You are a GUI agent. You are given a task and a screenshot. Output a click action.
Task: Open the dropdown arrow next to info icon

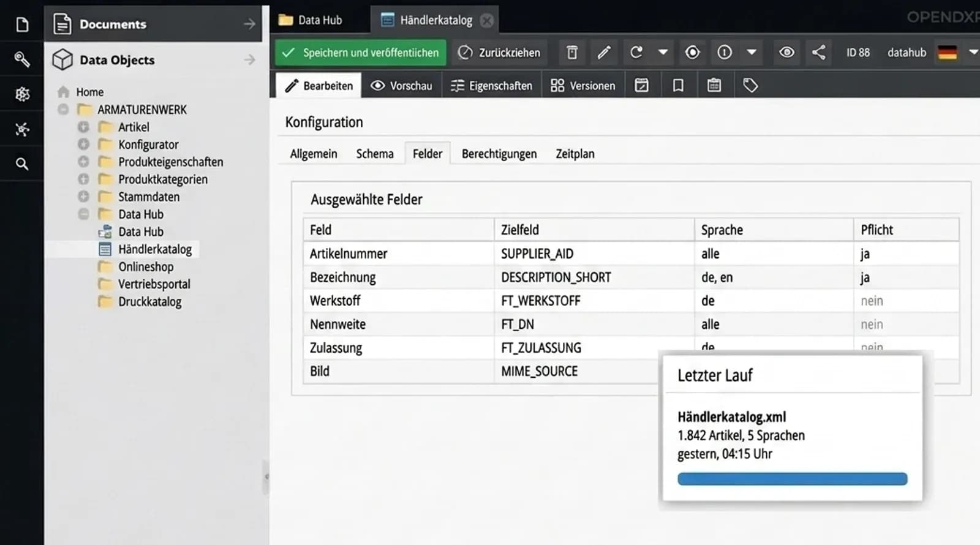[x=752, y=53]
